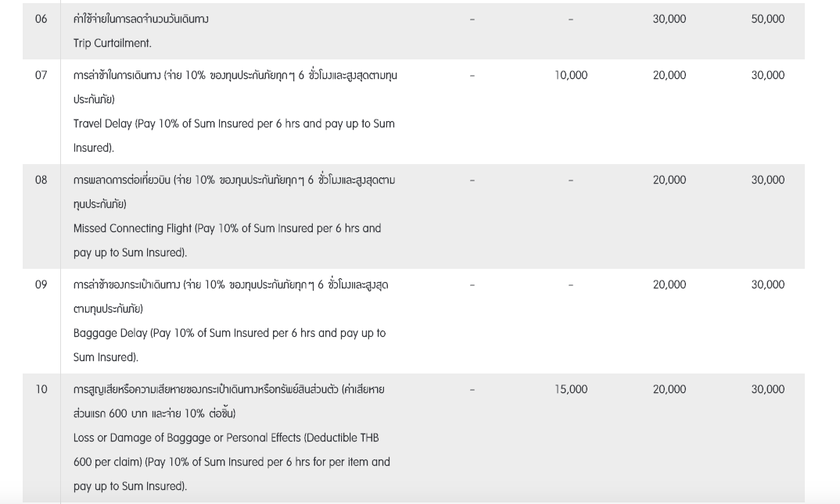This screenshot has width=840, height=504.
Task: Click the 50,000 Trip Curtailment amount
Action: [x=767, y=19]
